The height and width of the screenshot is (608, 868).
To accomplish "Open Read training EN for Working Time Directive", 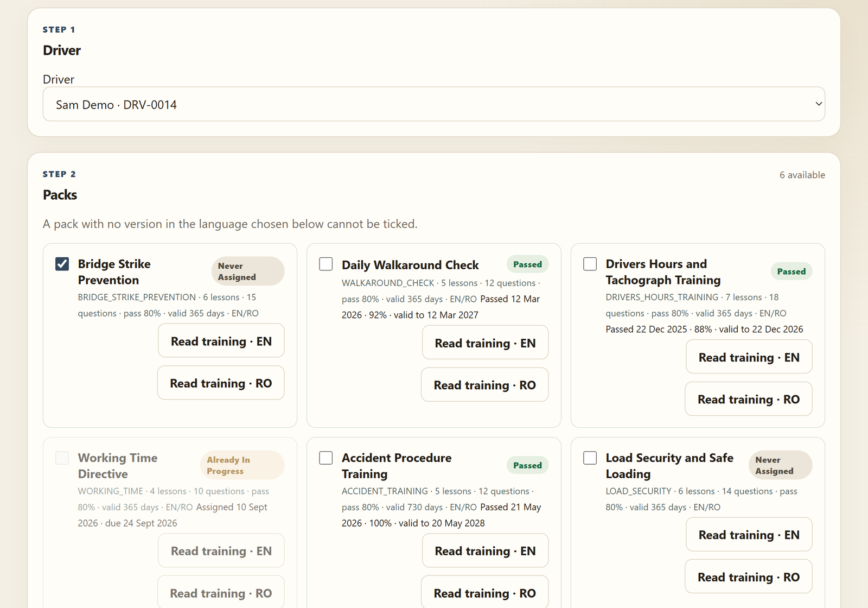I will (221, 551).
